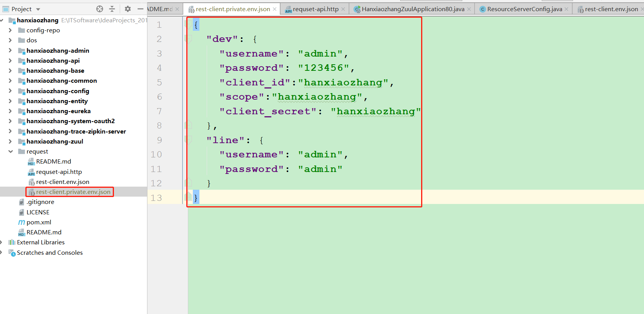
Task: Collapse the request folder
Action: (10, 152)
